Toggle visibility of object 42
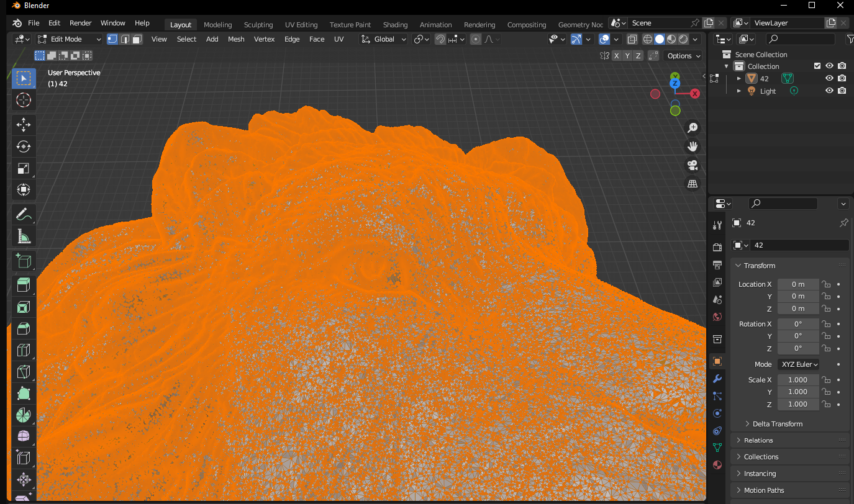 pyautogui.click(x=829, y=78)
